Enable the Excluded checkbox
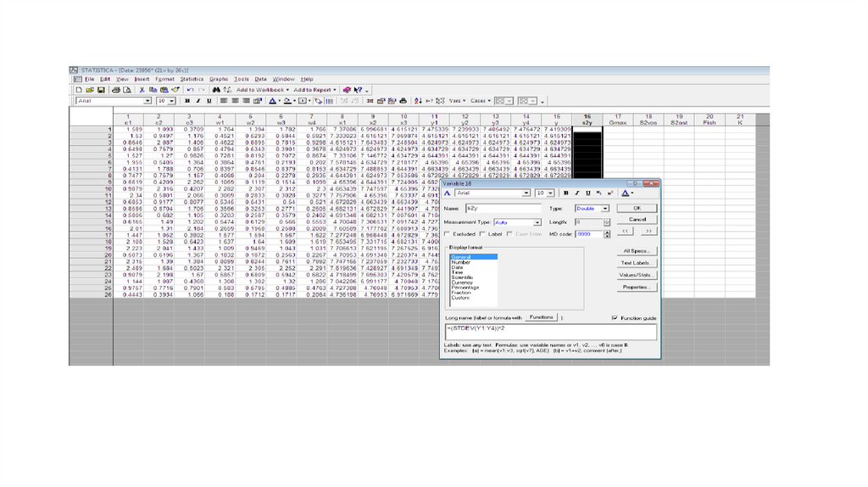Image resolution: width=868 pixels, height=487 pixels. (448, 233)
